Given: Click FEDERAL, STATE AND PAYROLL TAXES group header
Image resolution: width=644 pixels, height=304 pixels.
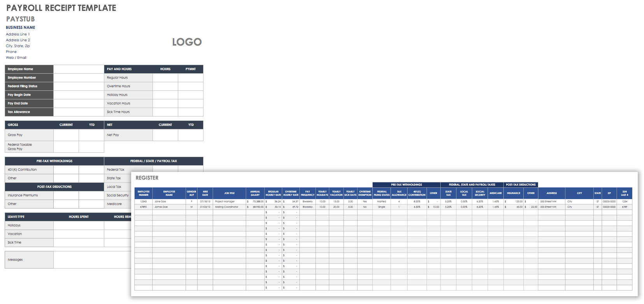Looking at the screenshot, I should pos(472,185).
